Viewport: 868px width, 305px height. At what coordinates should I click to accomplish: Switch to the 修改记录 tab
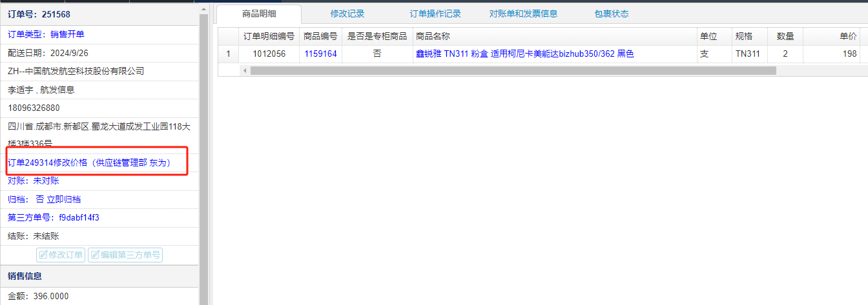(x=347, y=14)
